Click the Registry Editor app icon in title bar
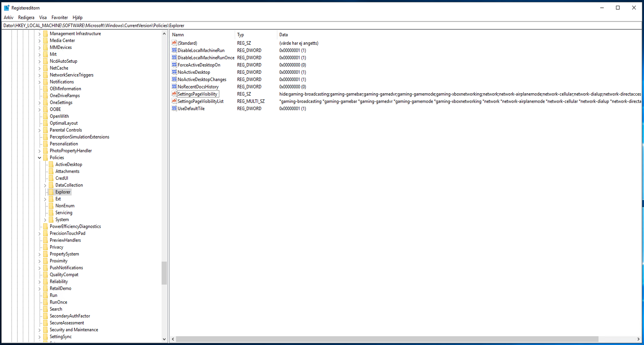Screen dimensions: 644x345 tap(7, 8)
